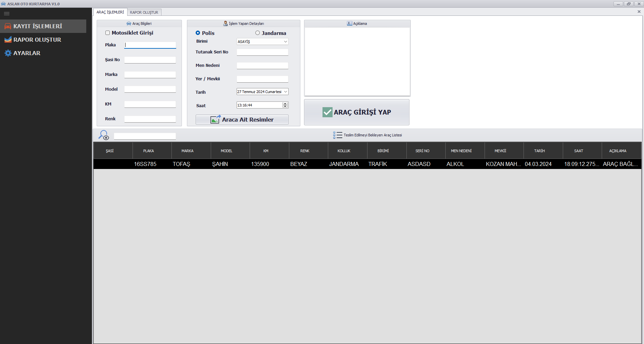Sort by the MEN NEDENİ column header
Viewport: 644px width, 344px height.
(x=465, y=151)
